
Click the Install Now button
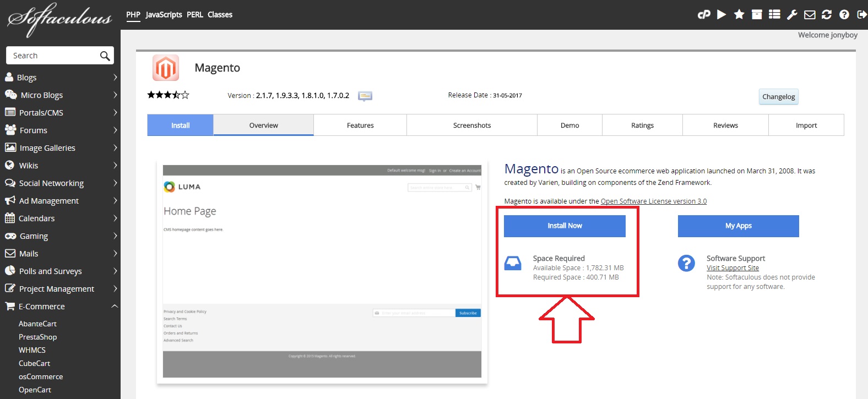tap(565, 226)
